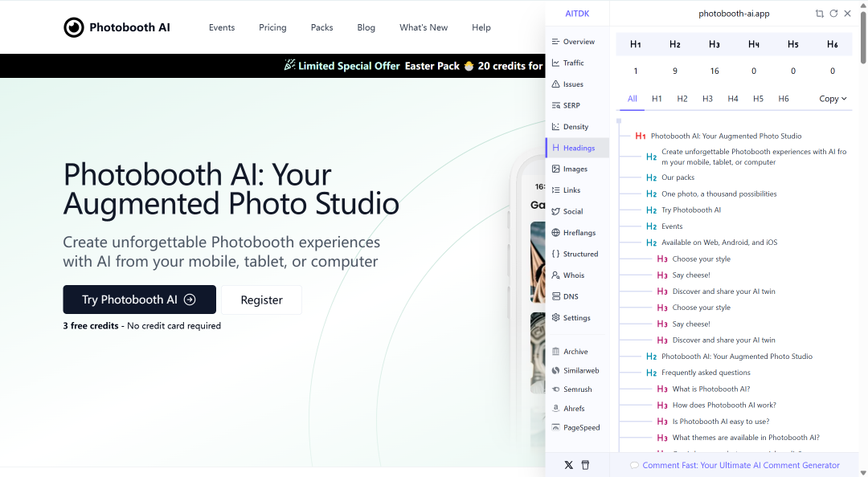Screen dimensions: 868x477
Task: Open the What's New nav item
Action: tap(424, 27)
